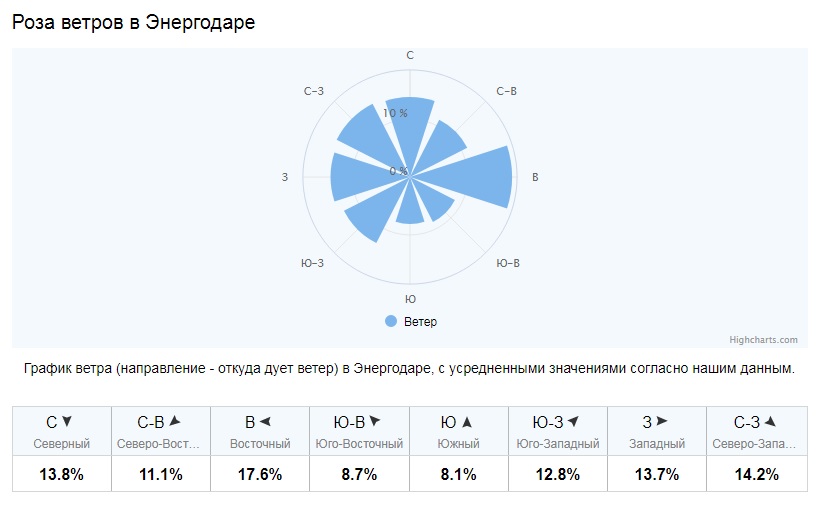Click the 14.2% north-west value cell
The height and width of the screenshot is (508, 831).
pyautogui.click(x=757, y=474)
